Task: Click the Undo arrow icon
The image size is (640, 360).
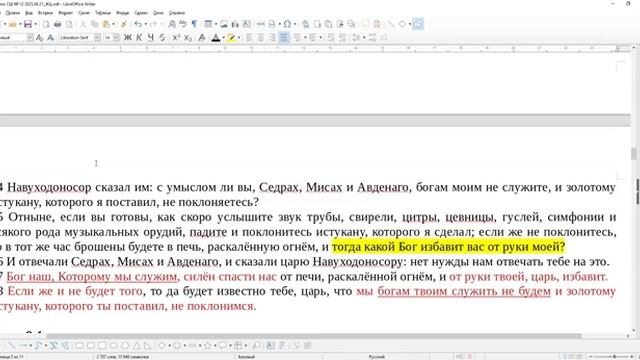Action: pyautogui.click(x=138, y=24)
